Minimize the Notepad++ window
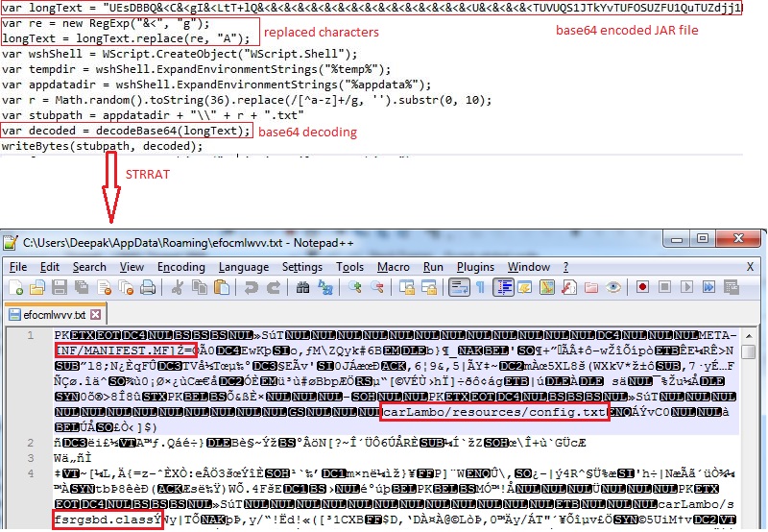This screenshot has width=768, height=532. (x=678, y=239)
